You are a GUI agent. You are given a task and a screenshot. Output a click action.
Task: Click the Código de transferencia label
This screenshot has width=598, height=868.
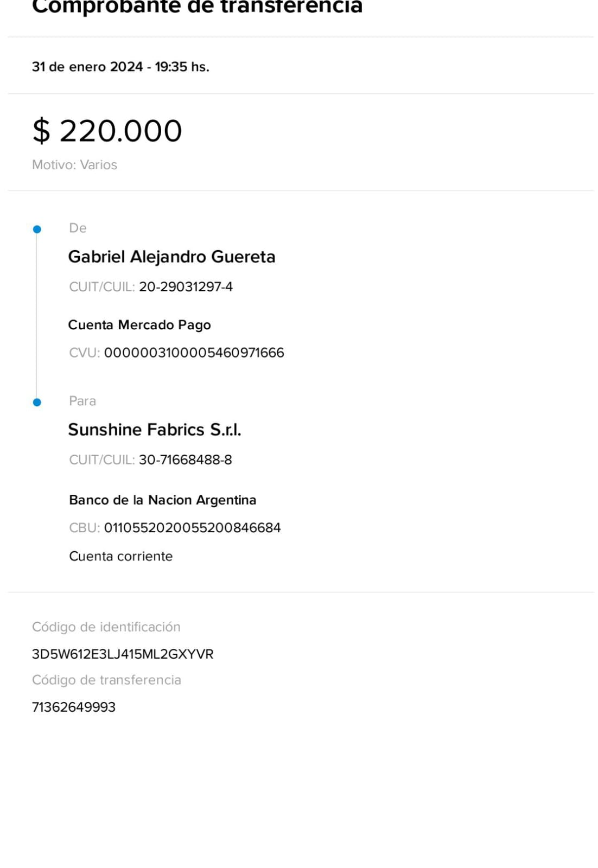click(x=106, y=680)
